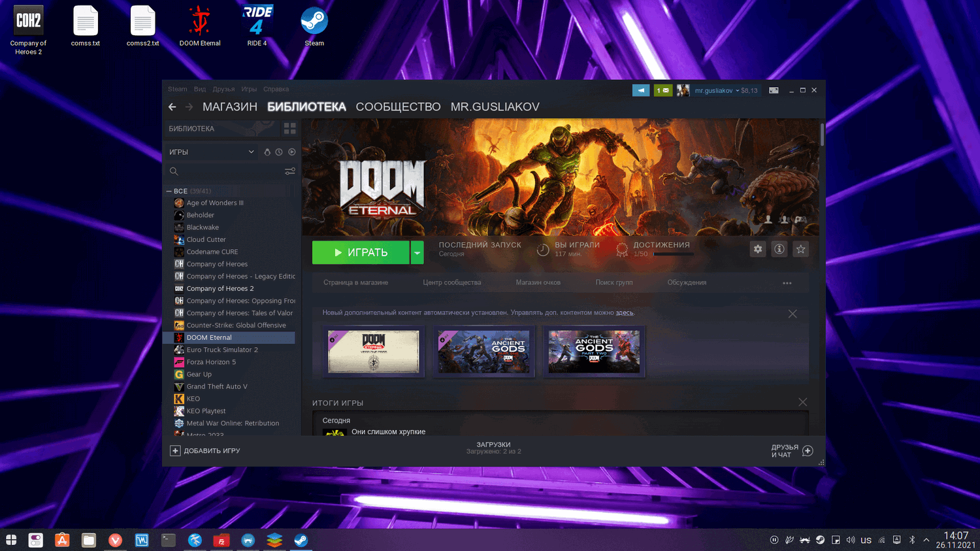Switch to the СООБЩЕСТВО tab
The image size is (980, 551).
coord(398,107)
